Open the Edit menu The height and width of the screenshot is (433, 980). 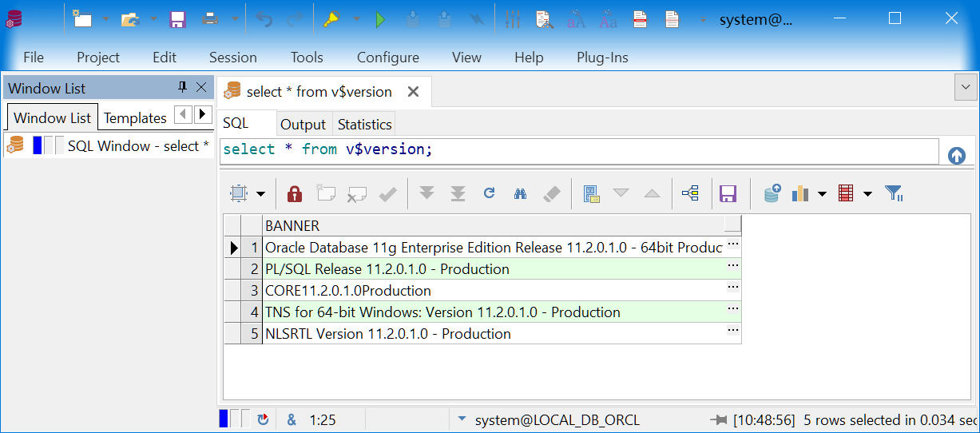pos(165,58)
